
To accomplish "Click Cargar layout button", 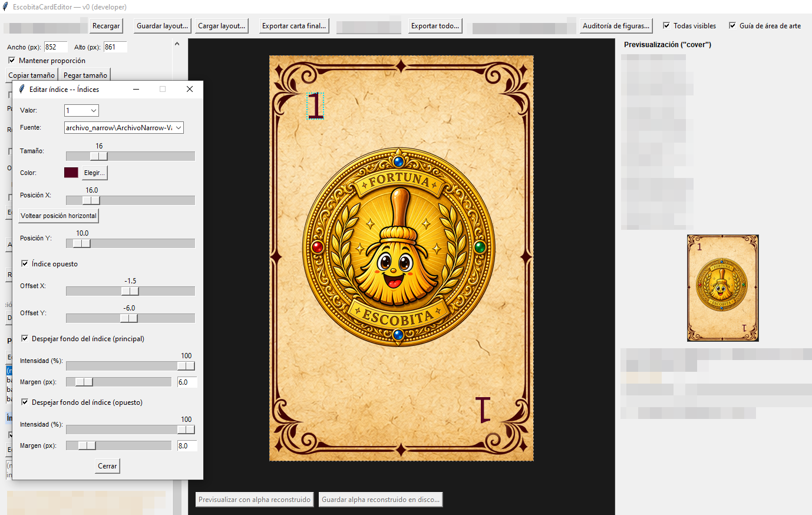I will [222, 26].
